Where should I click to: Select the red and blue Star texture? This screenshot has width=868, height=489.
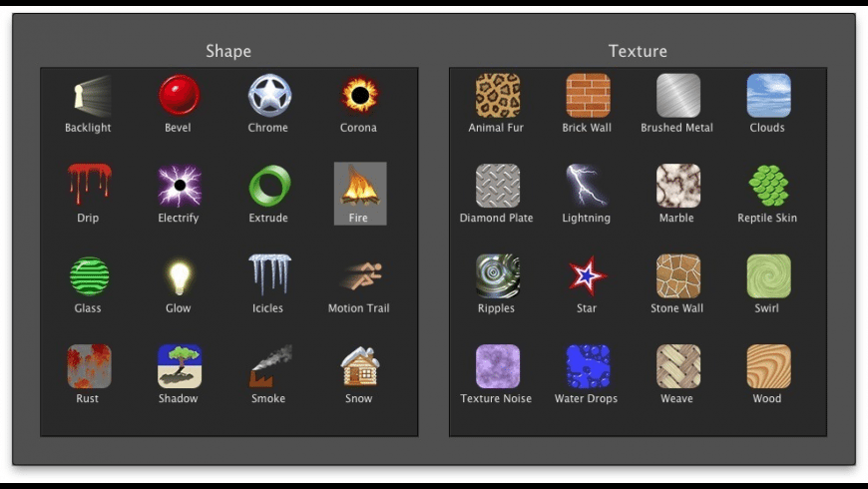(588, 275)
